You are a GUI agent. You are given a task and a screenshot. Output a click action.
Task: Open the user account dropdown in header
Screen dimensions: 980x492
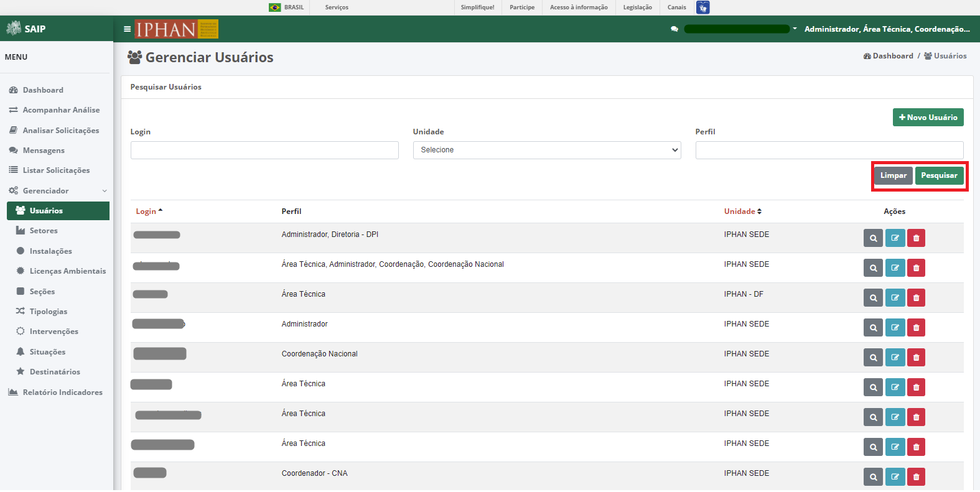point(740,29)
